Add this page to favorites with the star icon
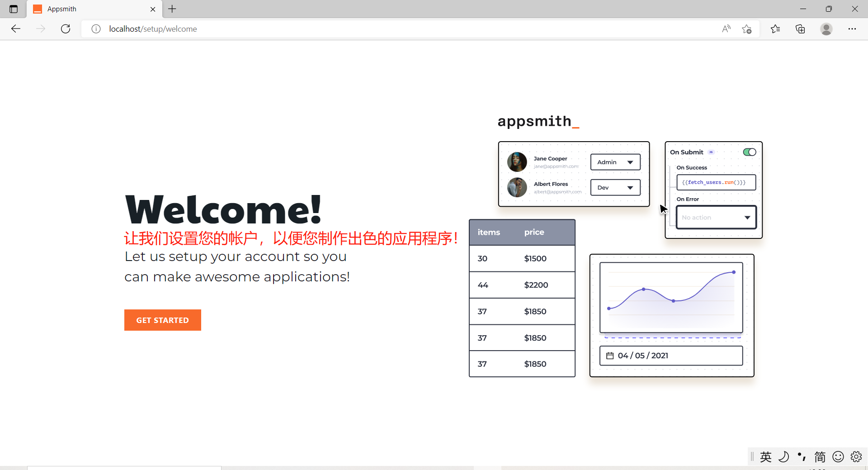This screenshot has height=470, width=868. point(746,29)
